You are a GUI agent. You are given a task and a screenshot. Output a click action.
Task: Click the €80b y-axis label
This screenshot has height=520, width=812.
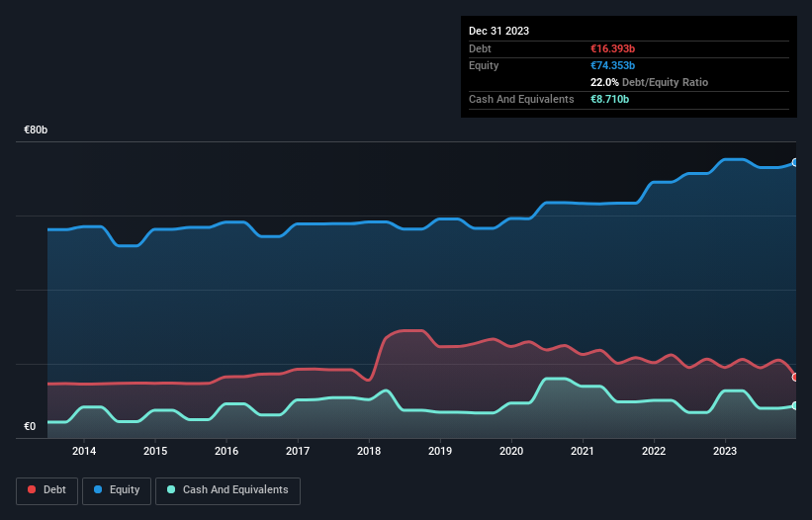(36, 130)
